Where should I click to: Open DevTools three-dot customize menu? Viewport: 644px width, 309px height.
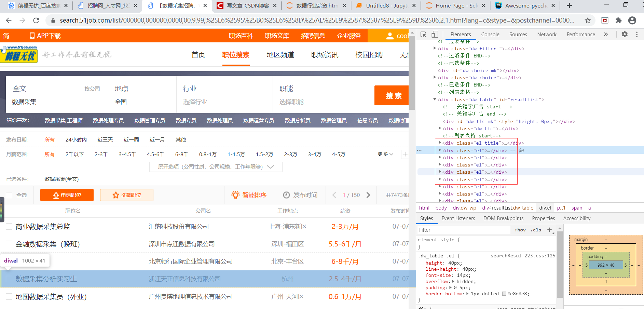point(637,34)
